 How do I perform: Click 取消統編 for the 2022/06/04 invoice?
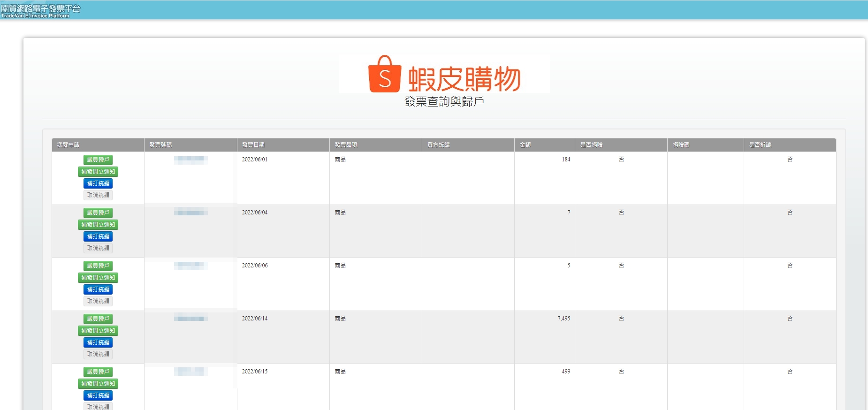coord(98,248)
